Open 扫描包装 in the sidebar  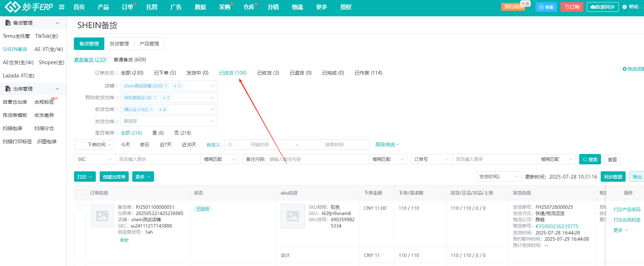click(x=12, y=128)
